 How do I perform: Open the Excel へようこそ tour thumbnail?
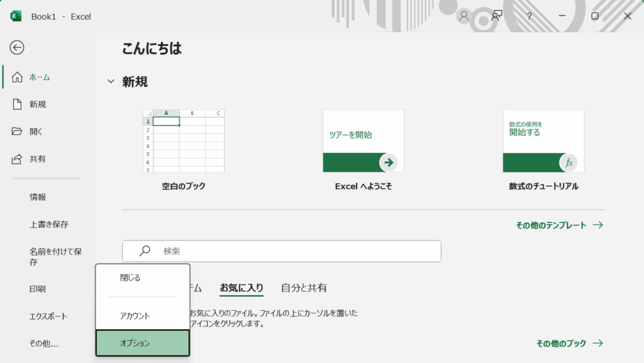click(364, 141)
